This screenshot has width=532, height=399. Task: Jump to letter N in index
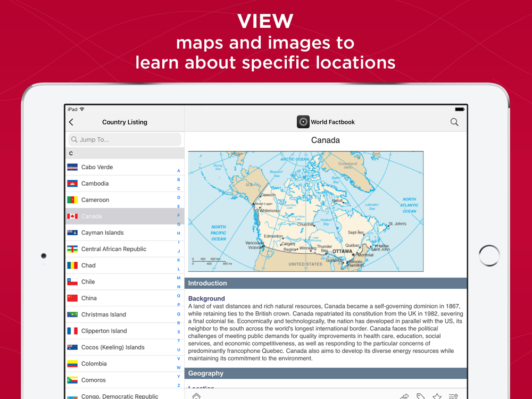[x=178, y=287]
